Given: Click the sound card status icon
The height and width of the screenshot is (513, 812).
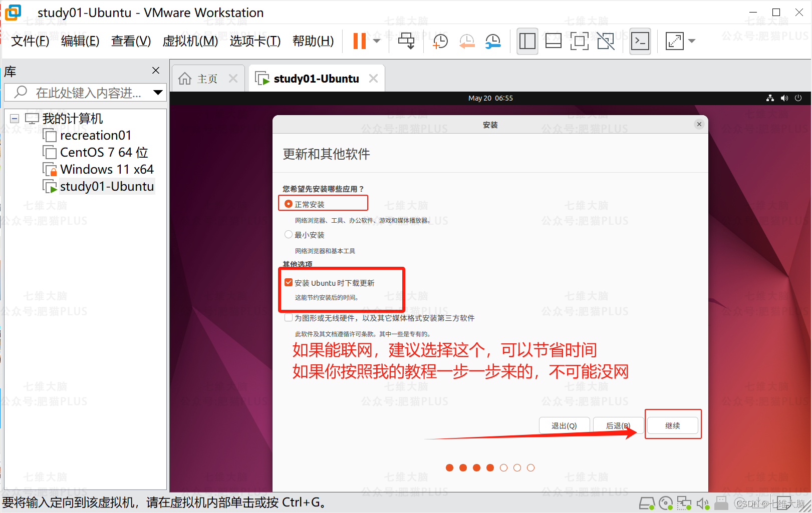Looking at the screenshot, I should tap(703, 503).
